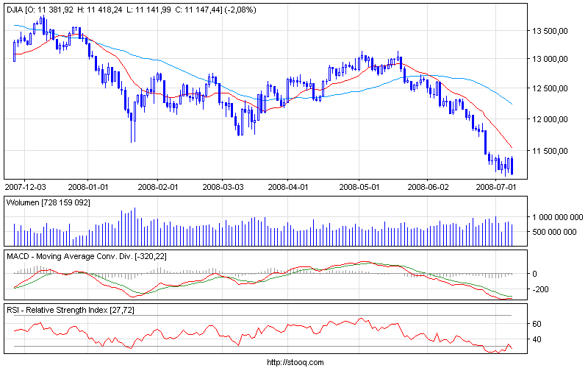Select the 13 000,00 price axis label
This screenshot has width=588, height=368.
(550, 60)
